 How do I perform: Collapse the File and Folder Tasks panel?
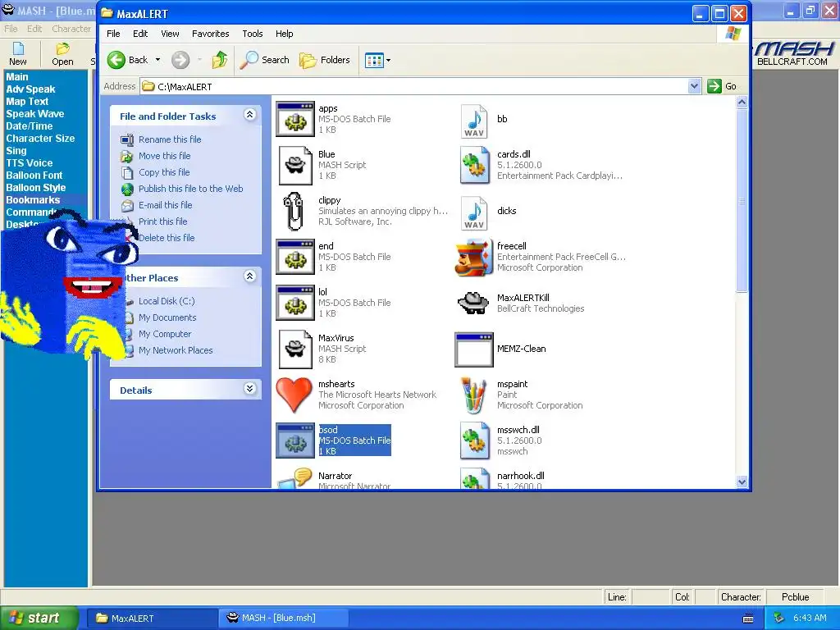[249, 115]
